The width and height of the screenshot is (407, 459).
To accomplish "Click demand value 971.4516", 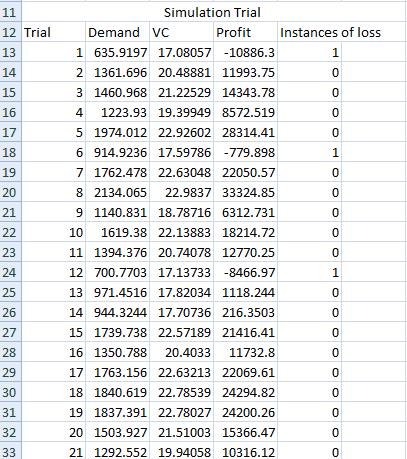I will click(117, 292).
